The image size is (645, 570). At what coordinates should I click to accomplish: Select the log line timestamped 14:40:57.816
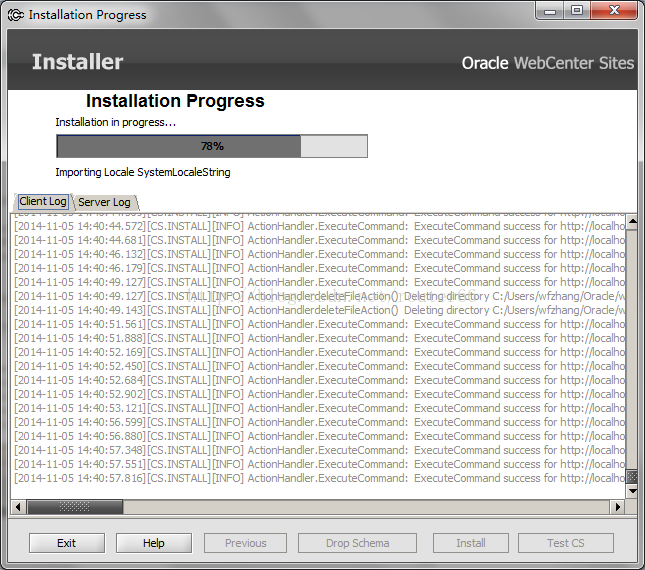coord(319,478)
